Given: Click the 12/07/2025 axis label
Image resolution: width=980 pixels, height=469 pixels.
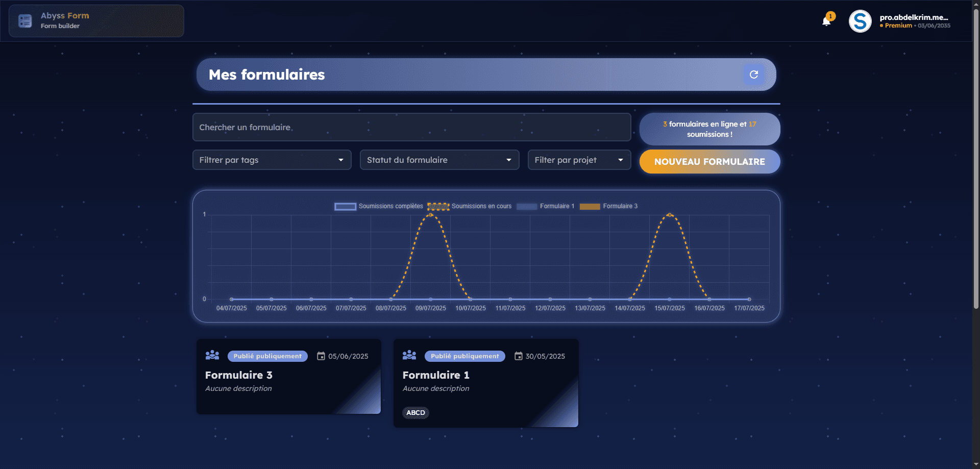Looking at the screenshot, I should [550, 308].
